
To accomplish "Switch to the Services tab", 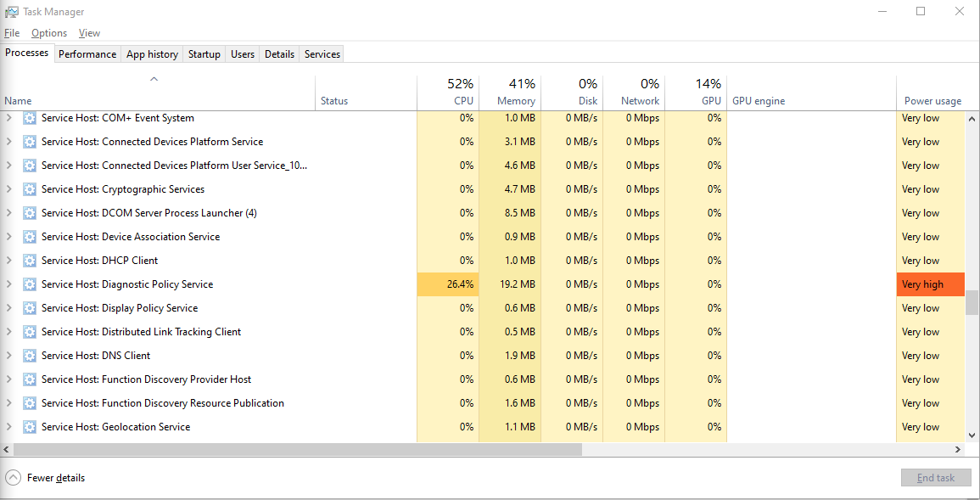I will [x=322, y=54].
